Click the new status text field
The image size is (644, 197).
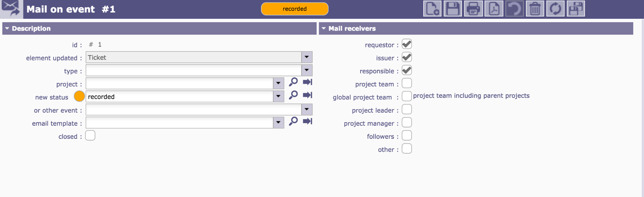(179, 97)
